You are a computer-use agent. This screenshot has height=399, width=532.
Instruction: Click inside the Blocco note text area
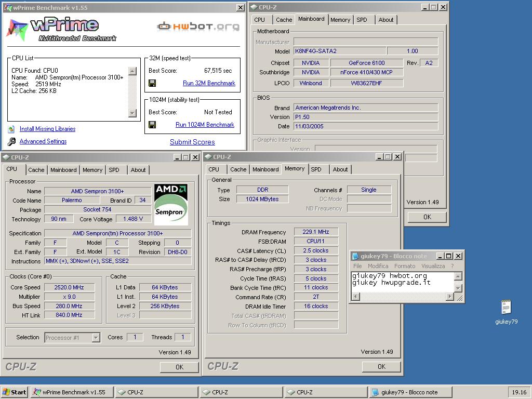click(403, 282)
